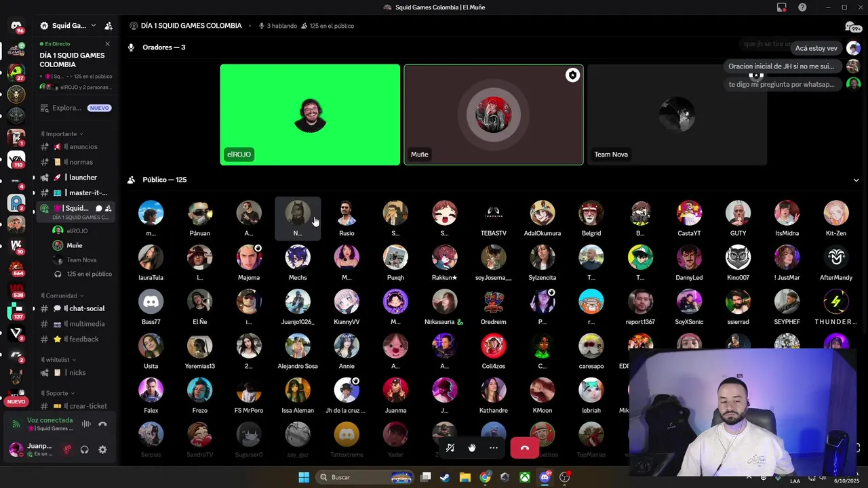Toggle the stage mute microphone button
The image size is (868, 488).
click(x=450, y=447)
